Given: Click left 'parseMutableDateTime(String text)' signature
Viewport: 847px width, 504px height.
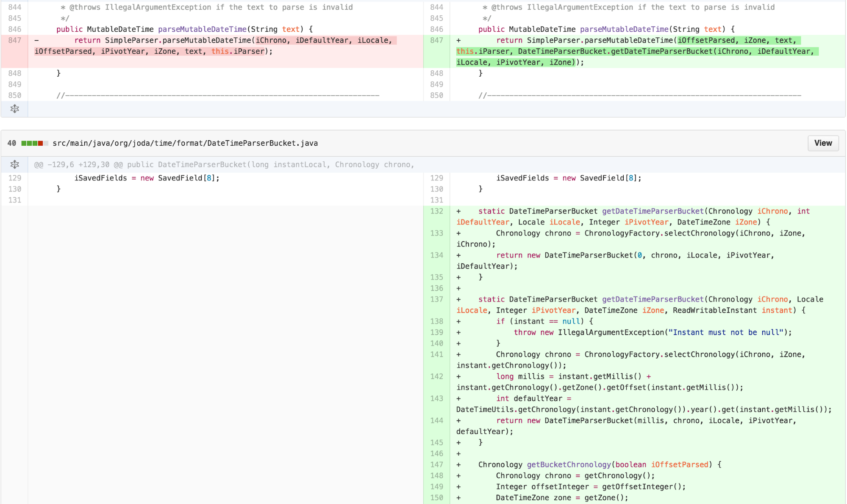Looking at the screenshot, I should click(x=230, y=29).
